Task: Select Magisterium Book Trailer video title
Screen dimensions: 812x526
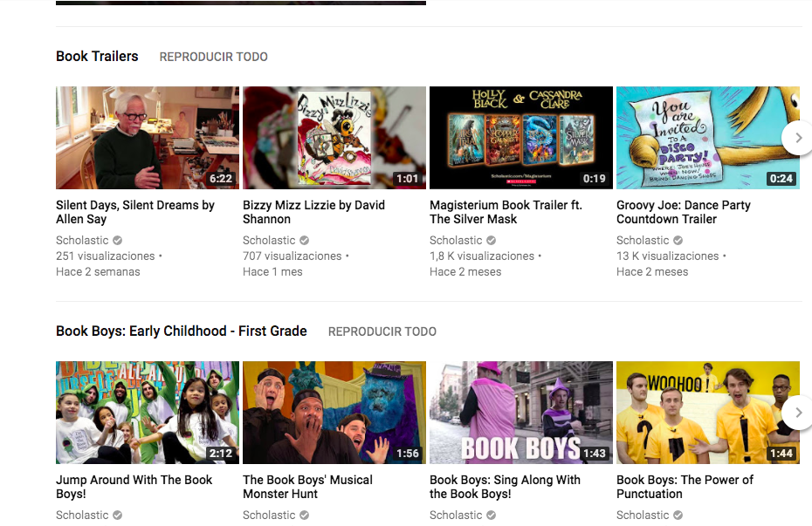Action: 506,212
